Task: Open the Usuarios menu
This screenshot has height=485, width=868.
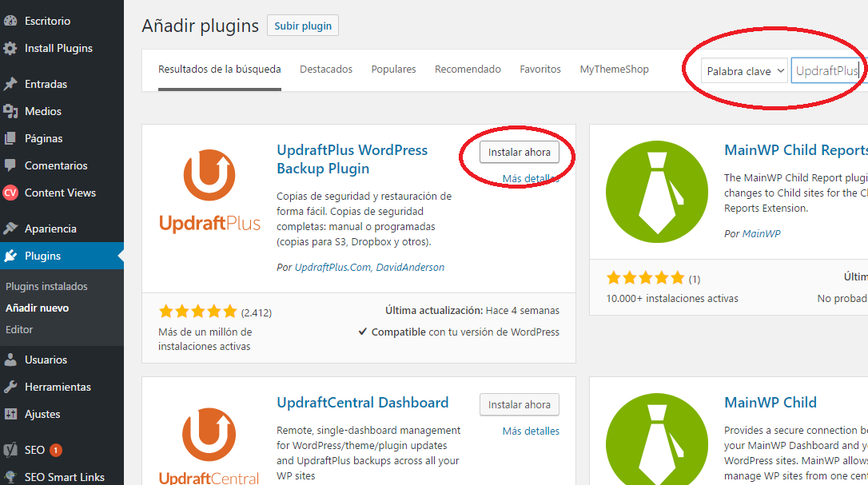Action: coord(46,360)
